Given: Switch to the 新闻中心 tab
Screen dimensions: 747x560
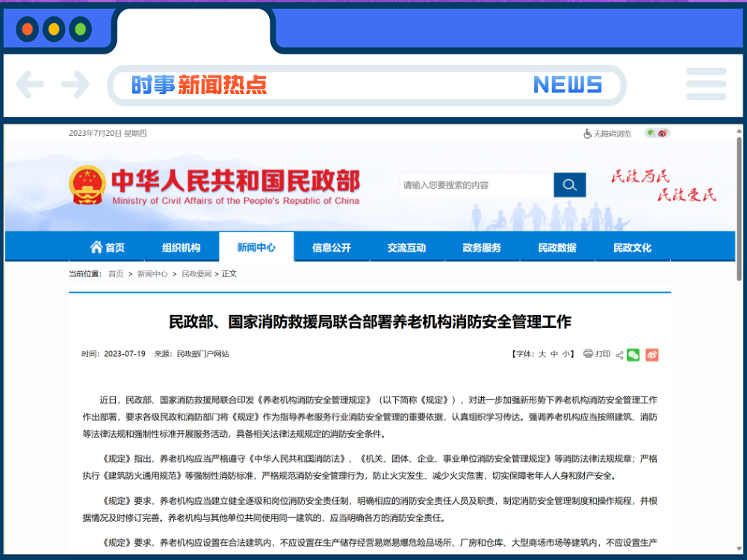Looking at the screenshot, I should [257, 248].
